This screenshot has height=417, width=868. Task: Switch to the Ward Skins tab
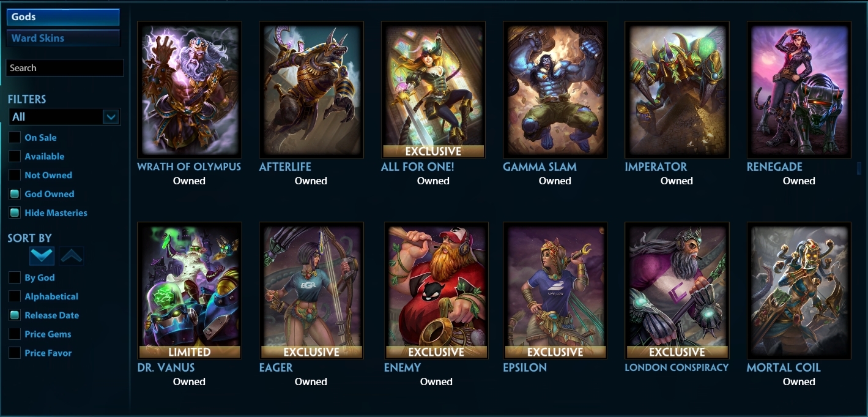(63, 38)
